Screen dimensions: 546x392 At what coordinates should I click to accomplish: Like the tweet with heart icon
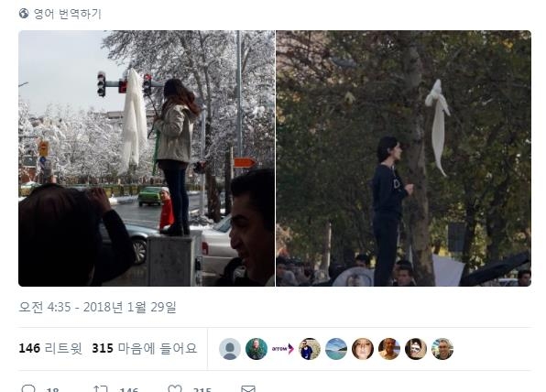coord(175,388)
